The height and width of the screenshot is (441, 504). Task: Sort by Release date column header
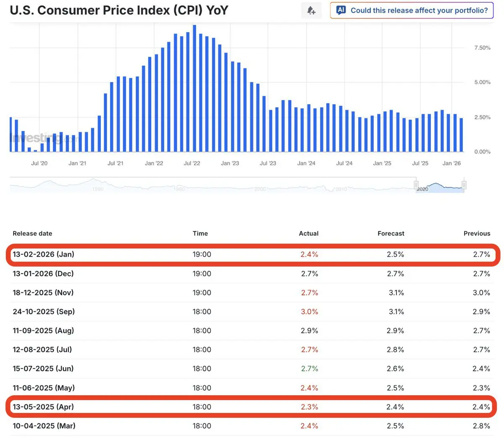click(x=32, y=234)
